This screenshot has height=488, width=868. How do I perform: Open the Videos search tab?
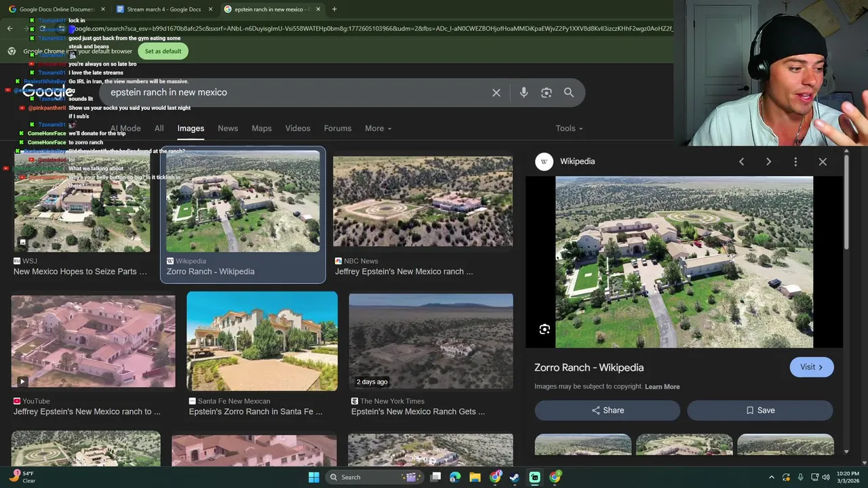pyautogui.click(x=298, y=128)
